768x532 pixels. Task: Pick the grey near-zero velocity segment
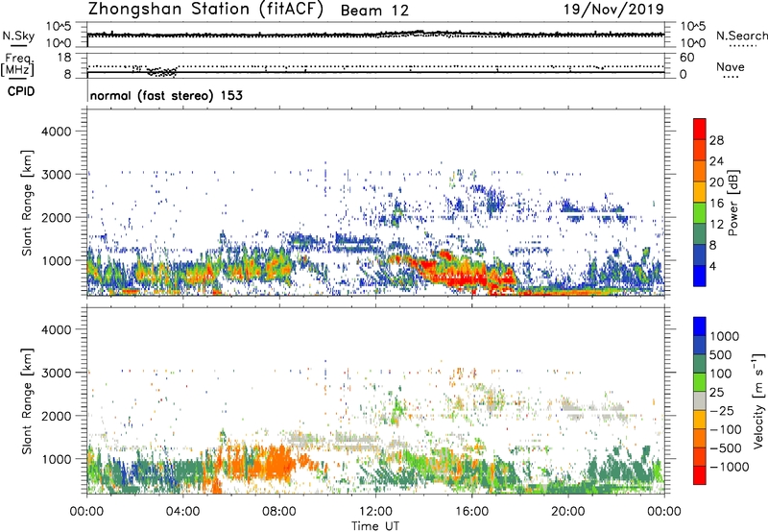click(x=700, y=400)
